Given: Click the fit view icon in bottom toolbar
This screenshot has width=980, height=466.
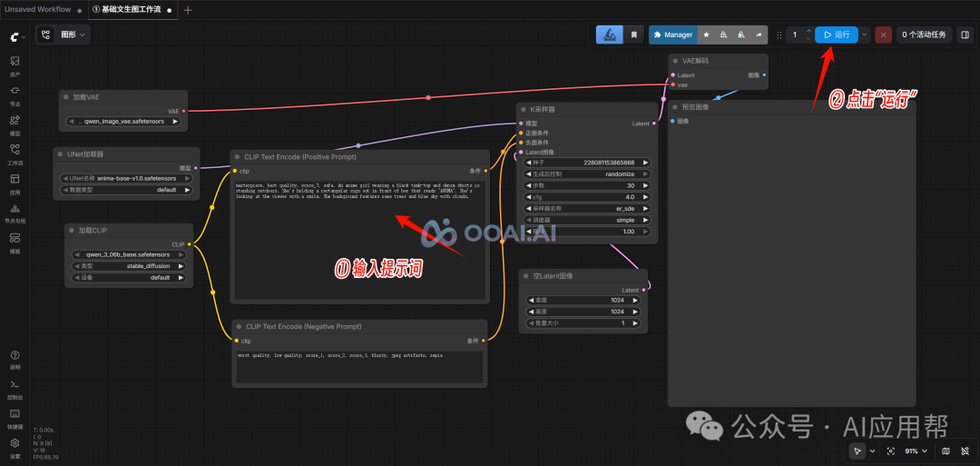Looking at the screenshot, I should 891,451.
